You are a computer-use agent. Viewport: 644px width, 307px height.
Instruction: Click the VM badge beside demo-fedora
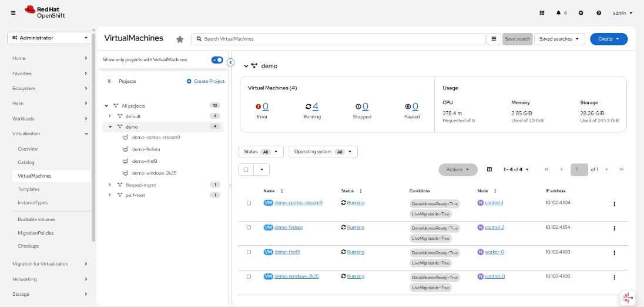(268, 227)
